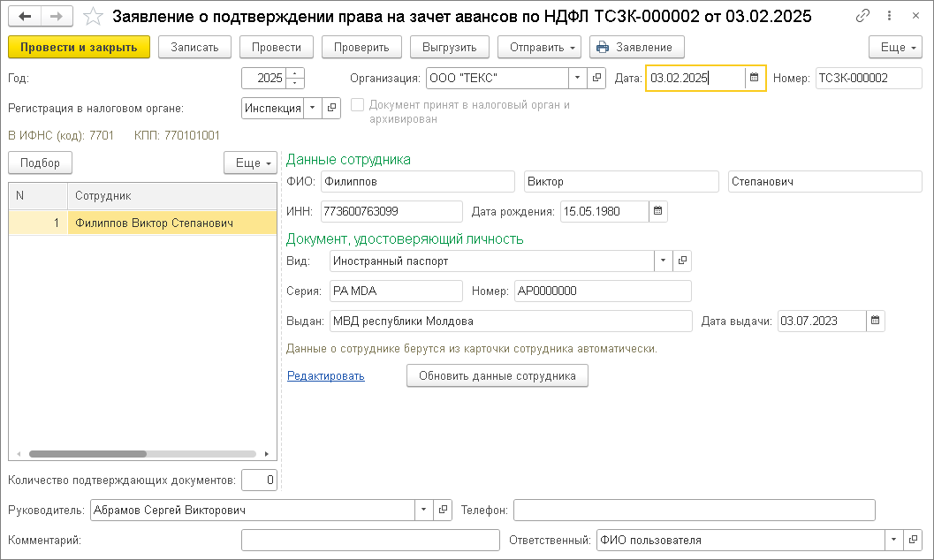Focus the surname field Филиппов
Screen dimensions: 934x560
tap(418, 181)
